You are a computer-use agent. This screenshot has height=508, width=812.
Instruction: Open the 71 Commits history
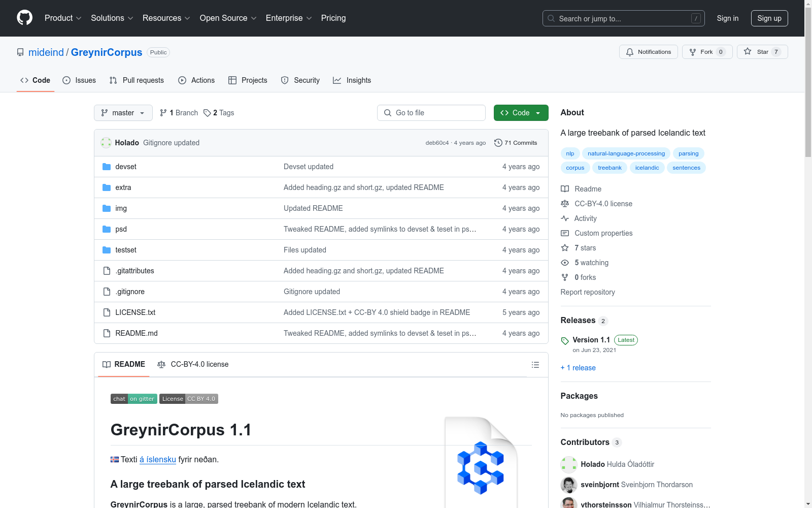[x=516, y=143]
